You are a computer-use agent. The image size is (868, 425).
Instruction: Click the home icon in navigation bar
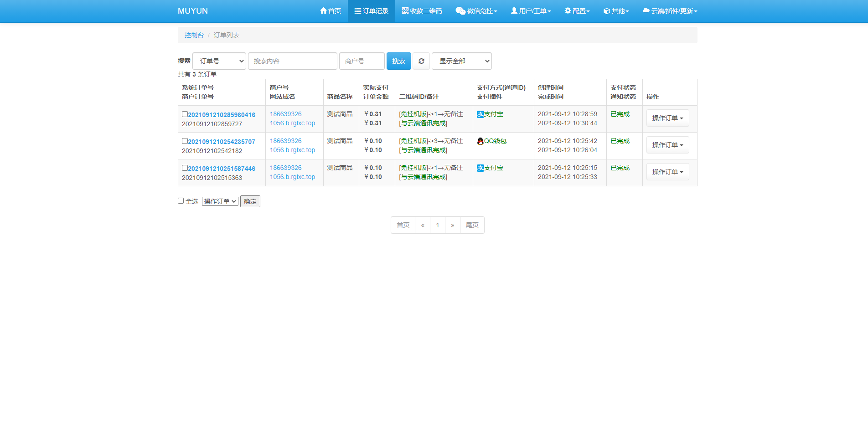click(x=323, y=10)
